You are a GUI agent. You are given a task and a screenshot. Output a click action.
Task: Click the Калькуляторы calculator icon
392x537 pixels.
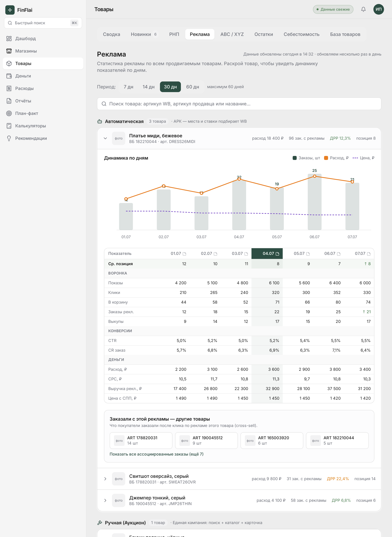click(x=9, y=126)
